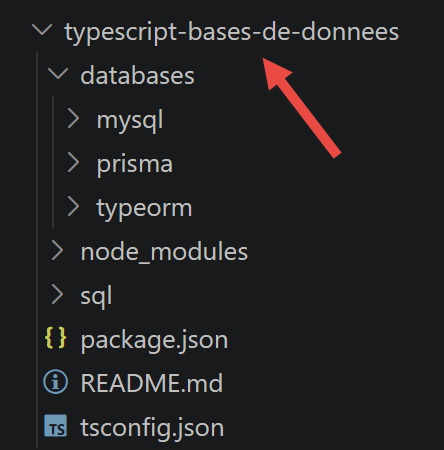Open the tsconfig.json file
444x450 pixels.
point(152,428)
